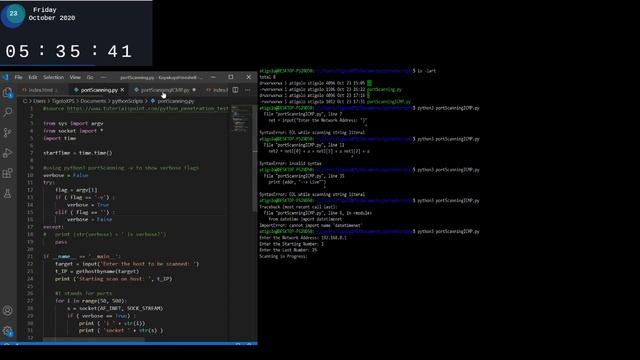Image resolution: width=640 pixels, height=360 pixels.
Task: Expand the Documents breadcrumb segment
Action: 93,101
